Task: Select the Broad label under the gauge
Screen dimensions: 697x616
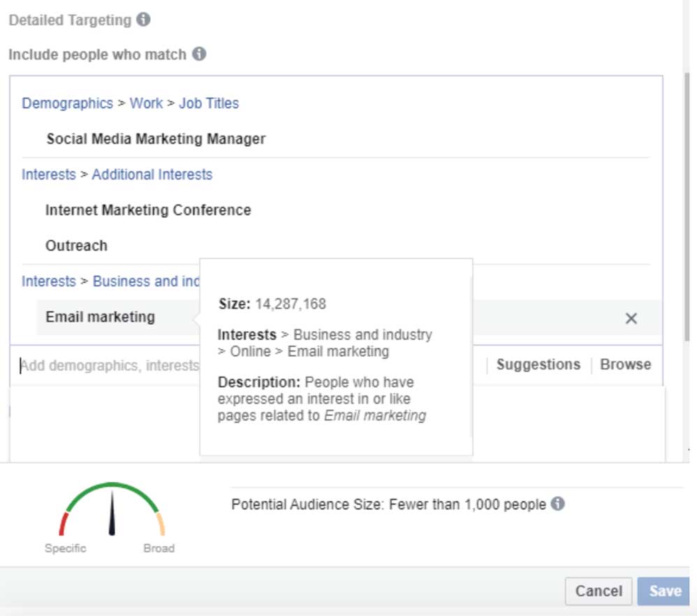Action: coord(159,548)
